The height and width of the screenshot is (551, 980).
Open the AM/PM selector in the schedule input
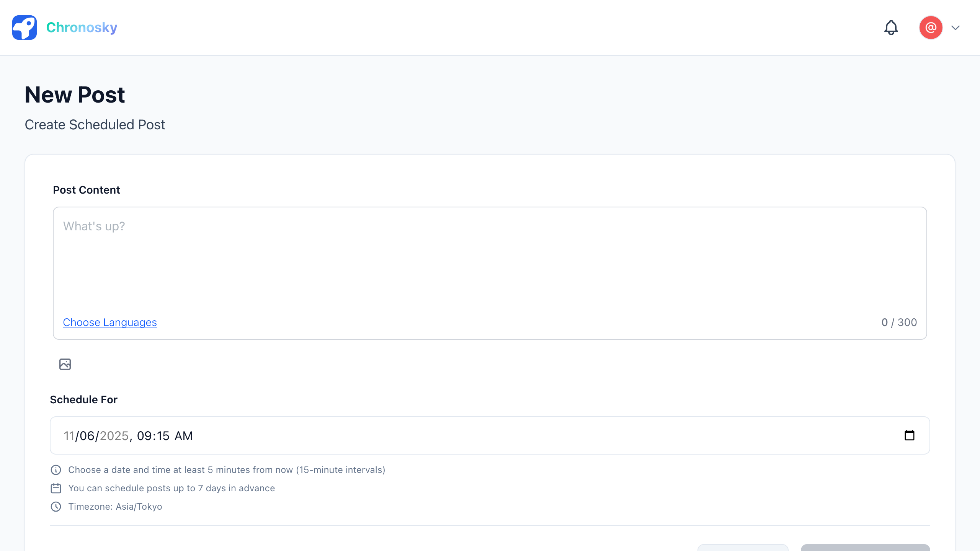(184, 435)
